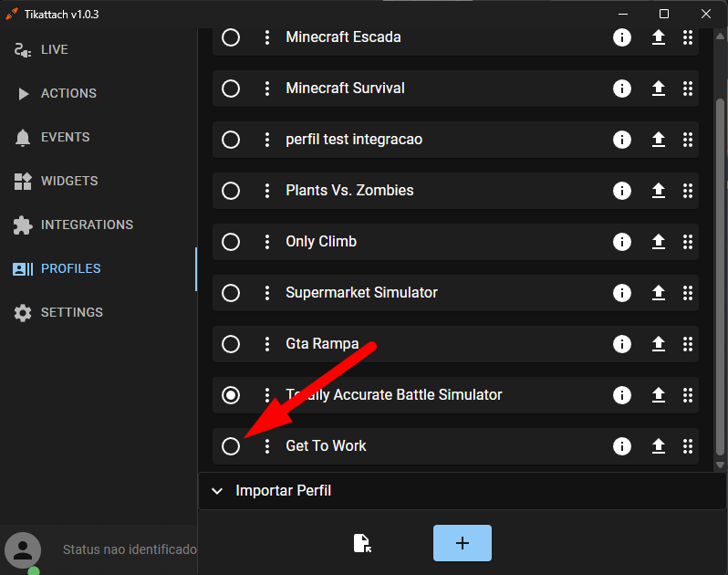
Task: Open info for Supermarket Simulator
Action: pos(621,293)
